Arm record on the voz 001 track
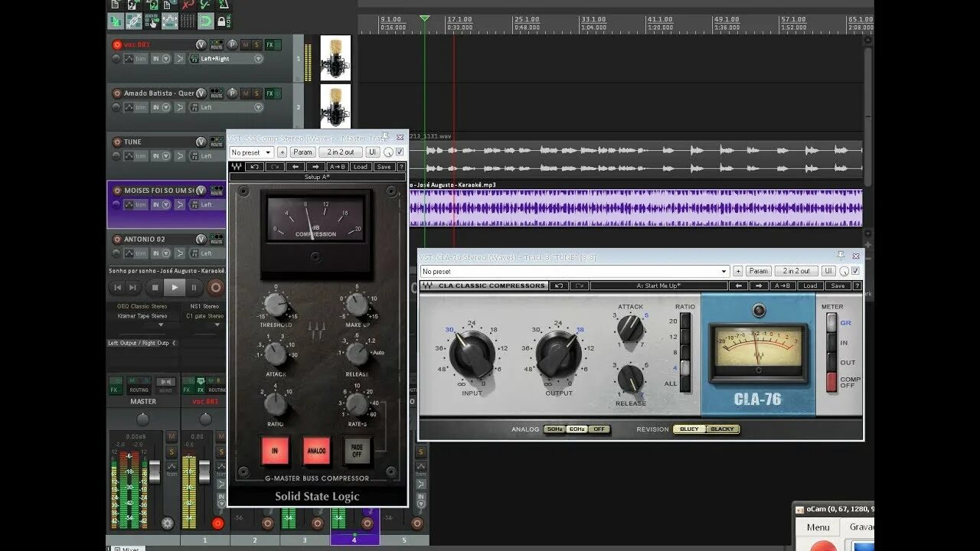The height and width of the screenshot is (551, 980). click(x=116, y=44)
